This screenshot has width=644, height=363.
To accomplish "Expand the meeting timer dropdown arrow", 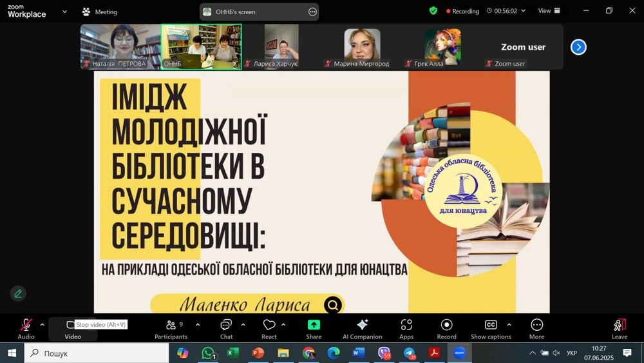I will [x=523, y=11].
